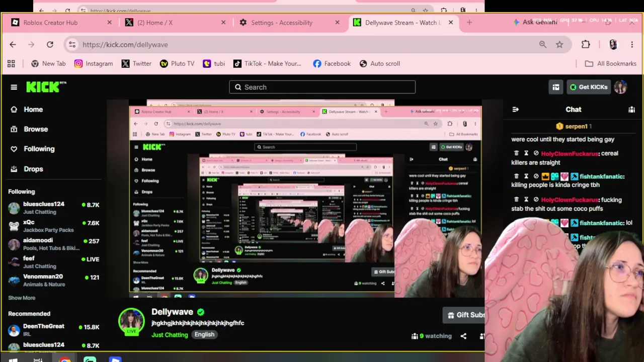Open the aidamoodi channel
This screenshot has width=644, height=362.
[54, 244]
